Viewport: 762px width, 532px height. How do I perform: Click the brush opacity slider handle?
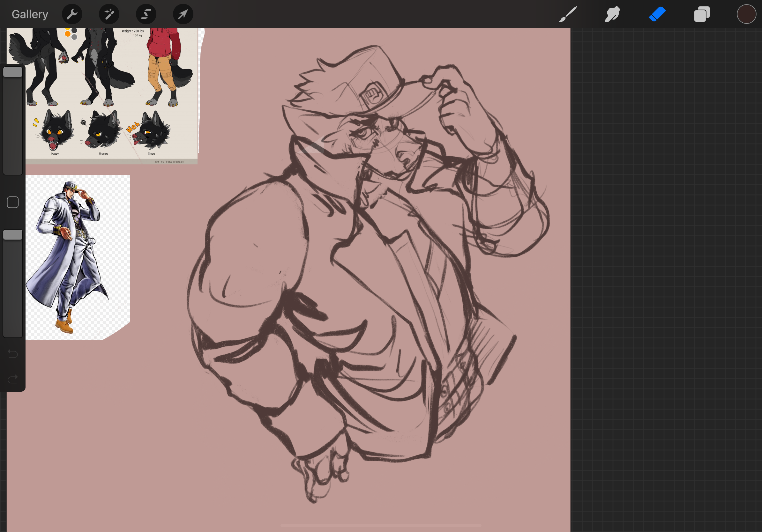click(x=13, y=235)
